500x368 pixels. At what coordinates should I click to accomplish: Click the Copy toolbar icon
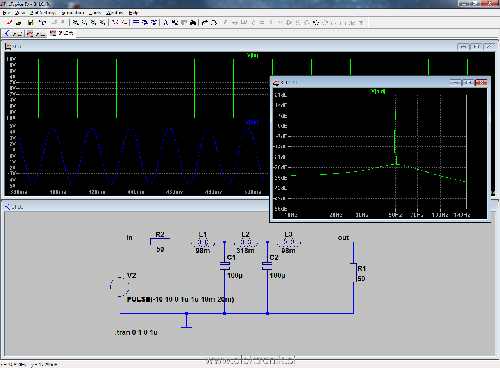tap(174, 23)
